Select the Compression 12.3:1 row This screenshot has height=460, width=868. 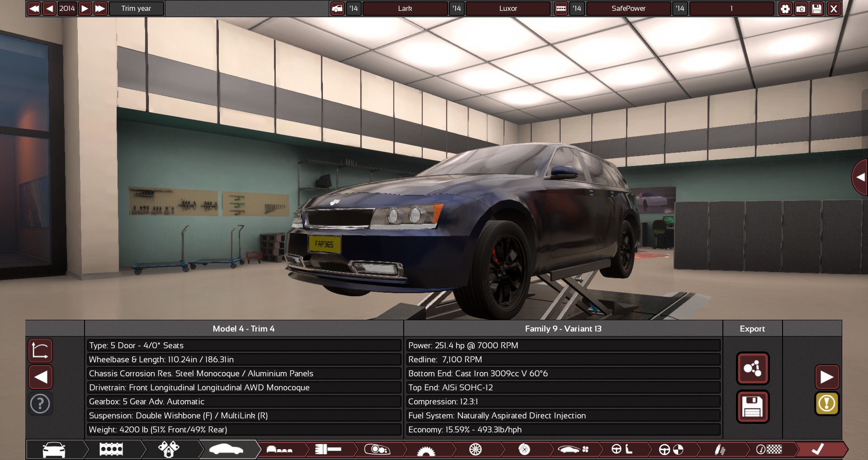click(x=563, y=402)
